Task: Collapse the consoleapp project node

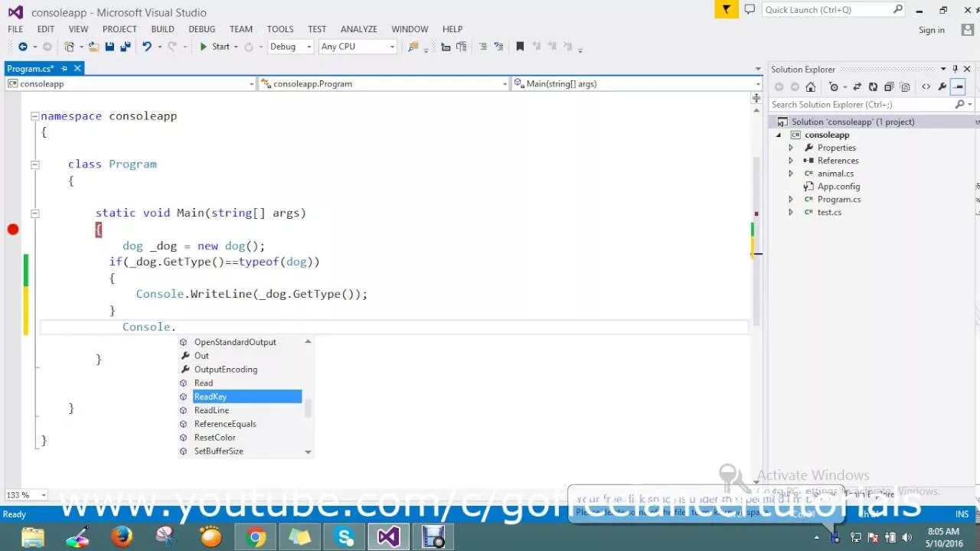Action: tap(779, 135)
